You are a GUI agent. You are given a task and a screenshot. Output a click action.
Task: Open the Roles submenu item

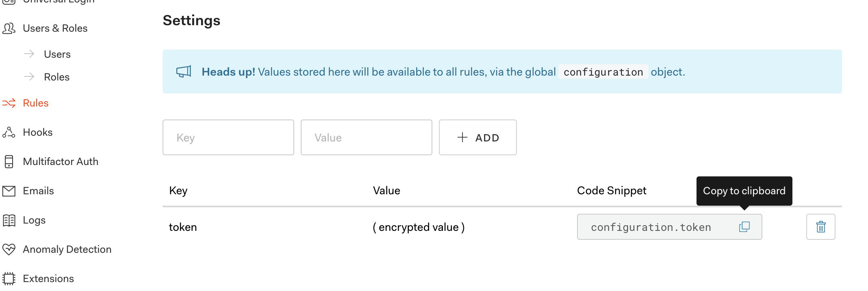(57, 77)
